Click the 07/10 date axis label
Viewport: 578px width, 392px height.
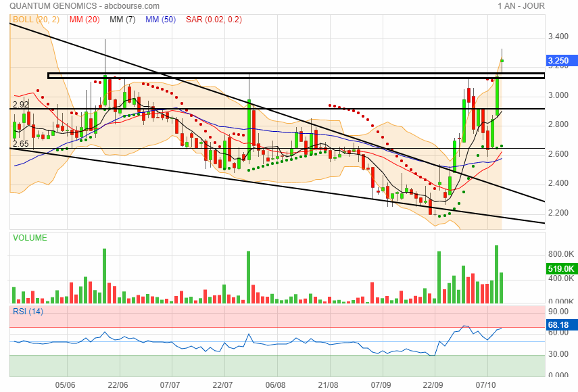pos(486,385)
